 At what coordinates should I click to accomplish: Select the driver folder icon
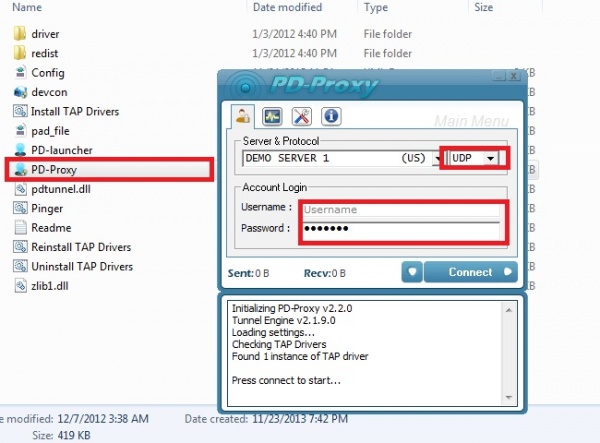20,34
